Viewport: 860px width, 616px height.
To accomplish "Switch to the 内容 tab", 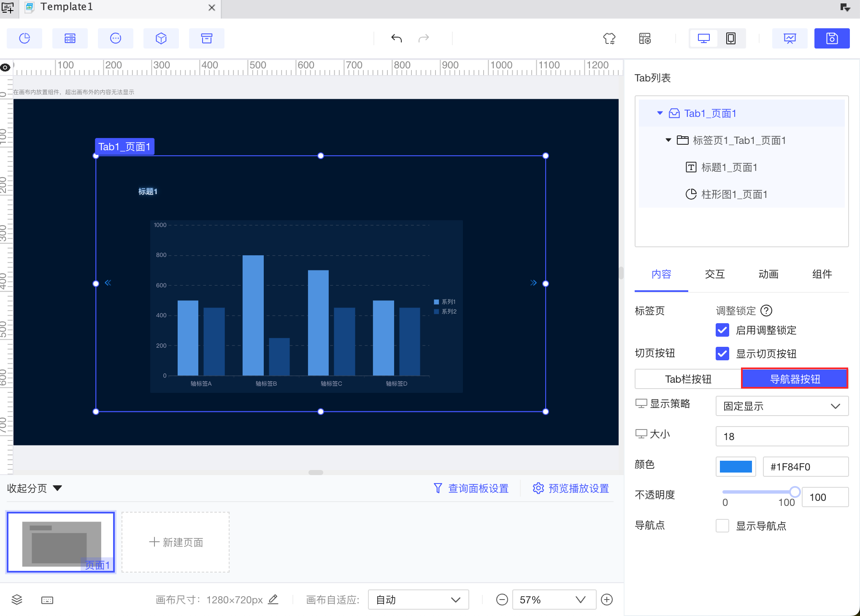I will [661, 274].
